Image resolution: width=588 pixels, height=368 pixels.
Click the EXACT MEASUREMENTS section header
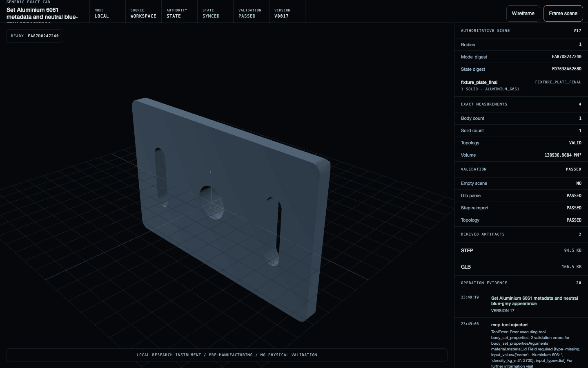pos(521,104)
